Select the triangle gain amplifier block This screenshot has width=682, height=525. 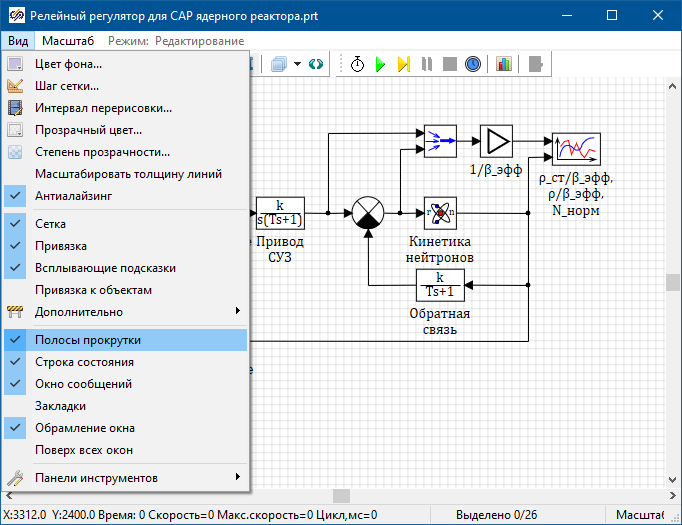[x=496, y=141]
